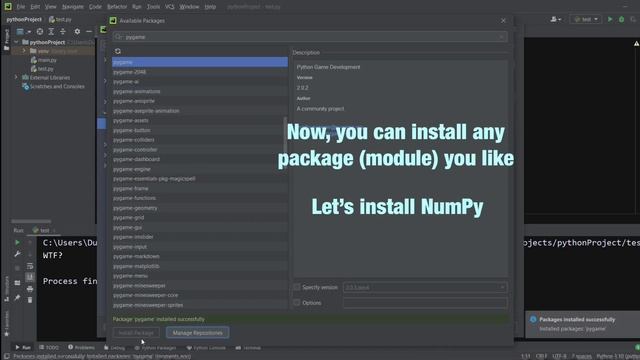Click the Install Package button
640x360 pixels.
pos(136,333)
